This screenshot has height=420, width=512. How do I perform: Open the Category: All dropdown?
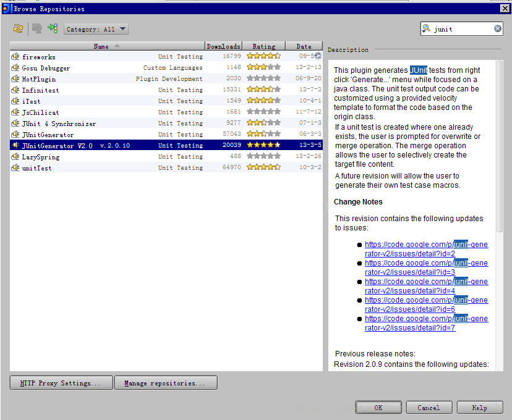(96, 29)
